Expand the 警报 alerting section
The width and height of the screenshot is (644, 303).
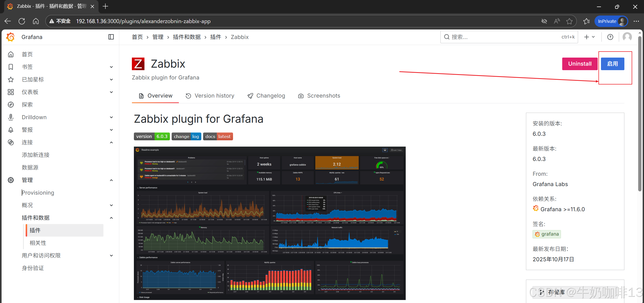pos(111,130)
